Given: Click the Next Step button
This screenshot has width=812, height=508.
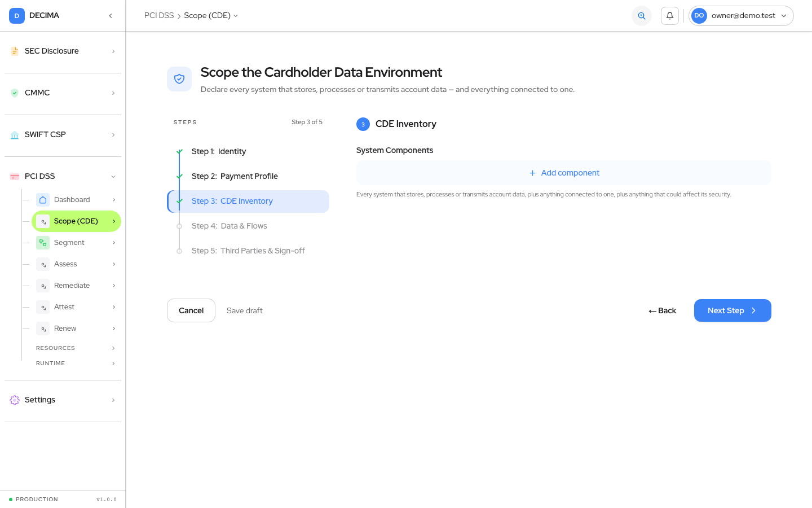Looking at the screenshot, I should pos(732,310).
